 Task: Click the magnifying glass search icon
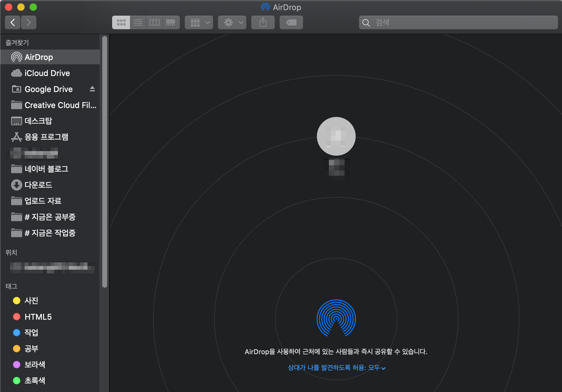(366, 23)
